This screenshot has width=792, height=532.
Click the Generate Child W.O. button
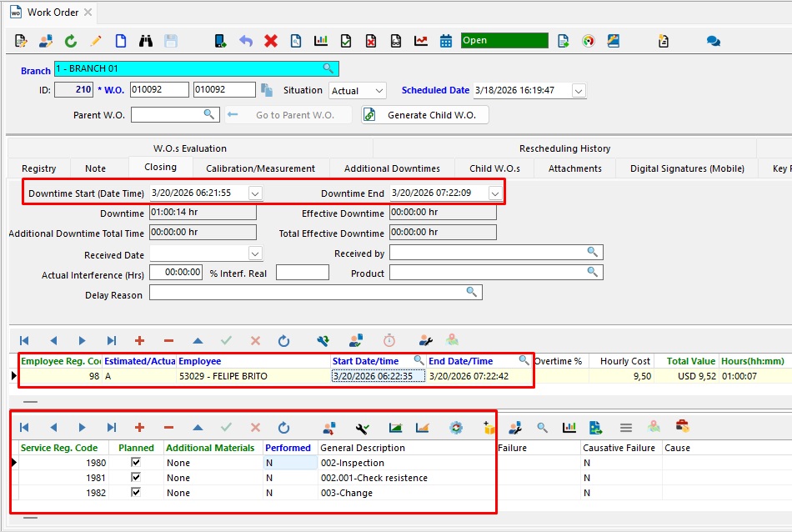tap(424, 115)
